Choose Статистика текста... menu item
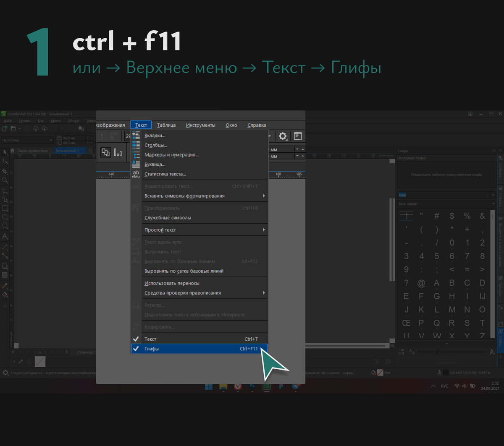 (199, 174)
